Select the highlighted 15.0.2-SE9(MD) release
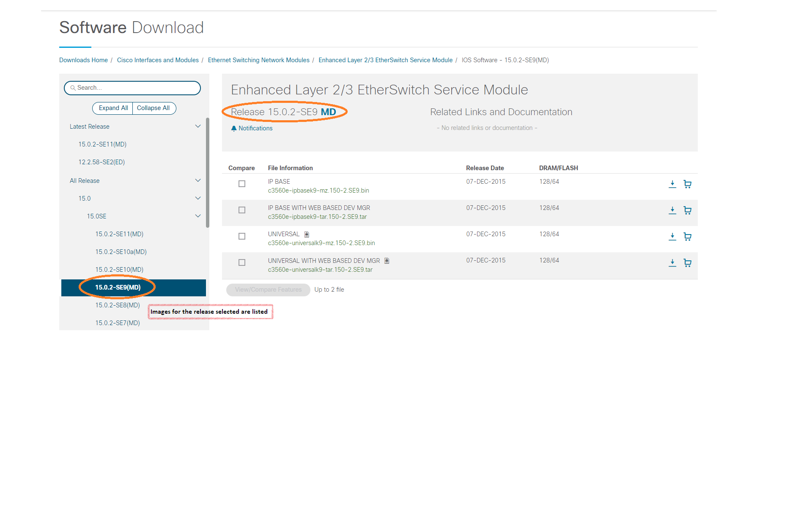This screenshot has height=508, width=812. tap(134, 287)
